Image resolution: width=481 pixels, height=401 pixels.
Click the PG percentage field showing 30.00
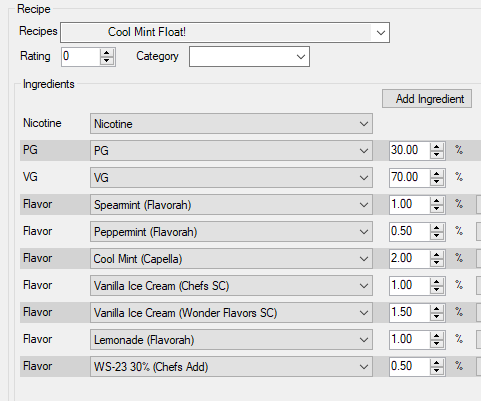(x=409, y=150)
